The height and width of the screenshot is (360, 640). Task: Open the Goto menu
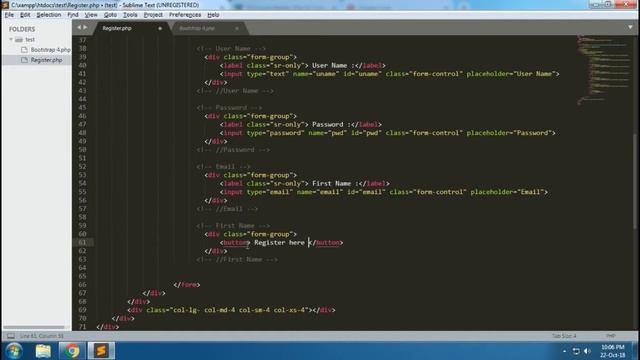(110, 15)
